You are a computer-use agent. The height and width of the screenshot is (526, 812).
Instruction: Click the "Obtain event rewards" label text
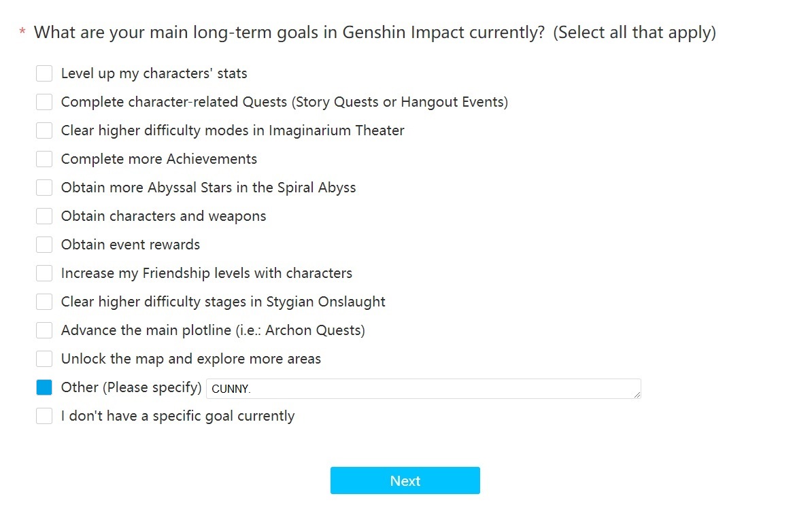pos(131,245)
